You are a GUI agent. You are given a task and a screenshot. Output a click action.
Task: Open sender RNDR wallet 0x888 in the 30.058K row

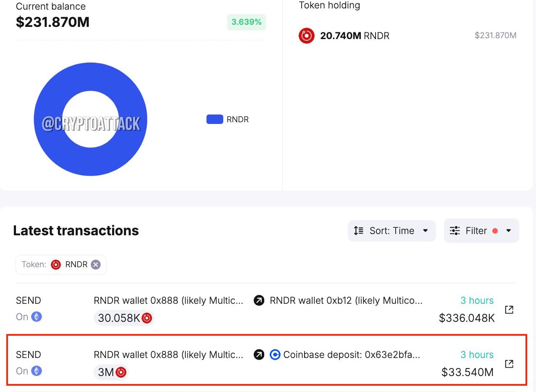[x=168, y=300]
